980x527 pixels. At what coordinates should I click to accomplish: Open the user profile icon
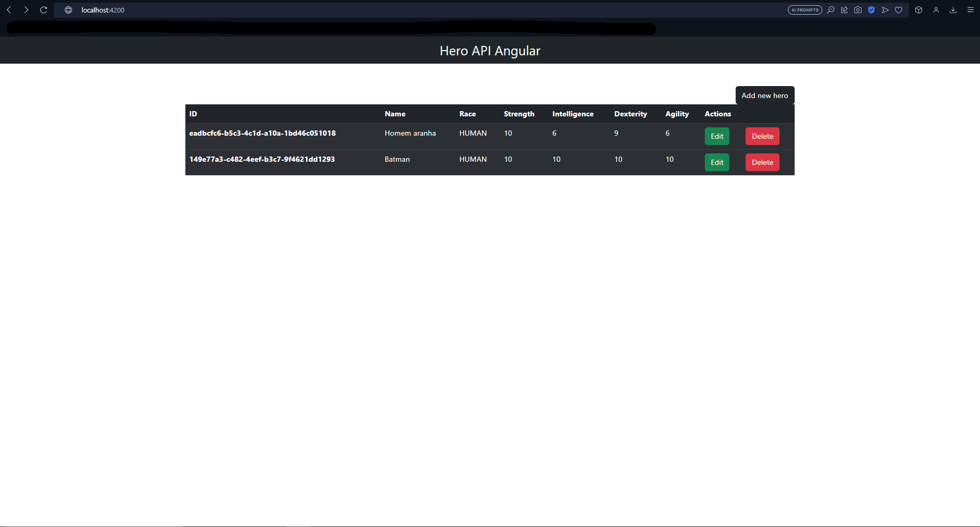pyautogui.click(x=936, y=10)
